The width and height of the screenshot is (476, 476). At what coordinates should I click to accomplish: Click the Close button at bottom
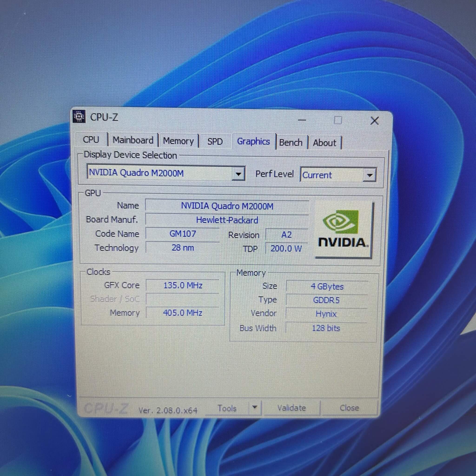coord(349,408)
